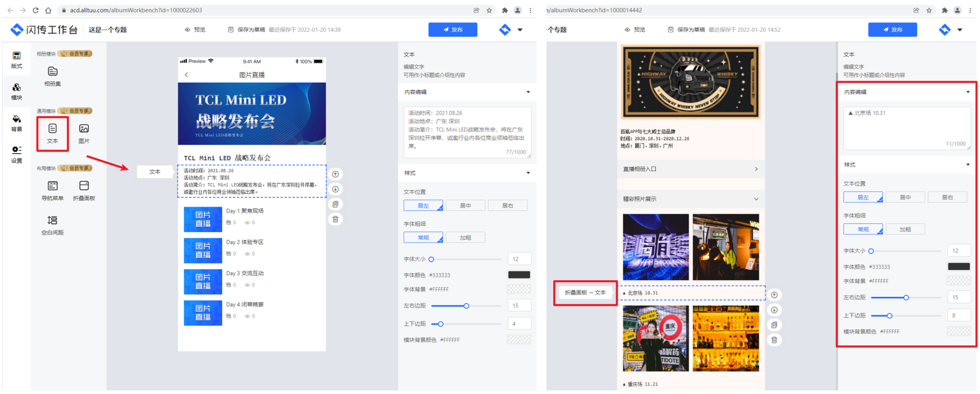This screenshot has width=980, height=394.
Task: Copy the text block in left window
Action: (335, 204)
